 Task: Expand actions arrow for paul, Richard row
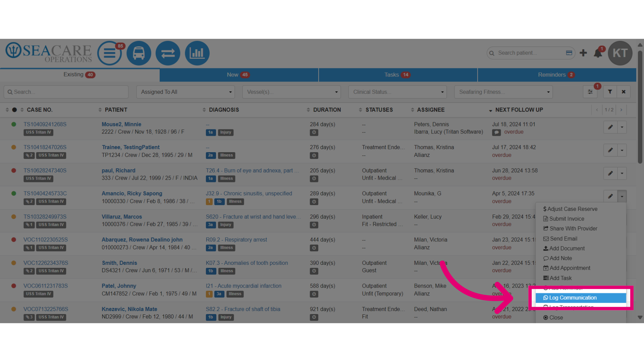tap(622, 173)
